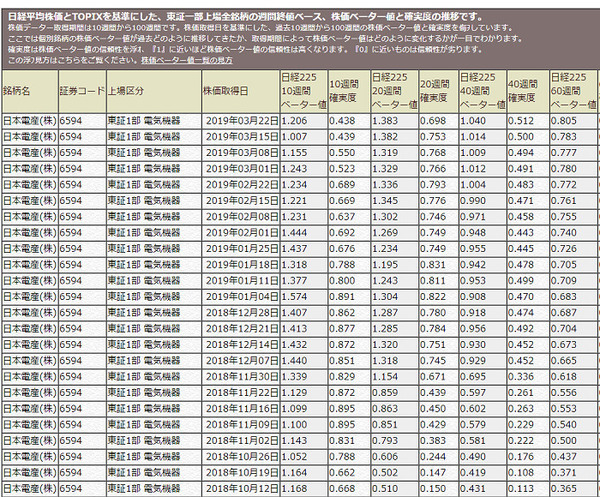Click 20-week certainty value 0.244
Viewport: 600px width, 497px height.
439,457
